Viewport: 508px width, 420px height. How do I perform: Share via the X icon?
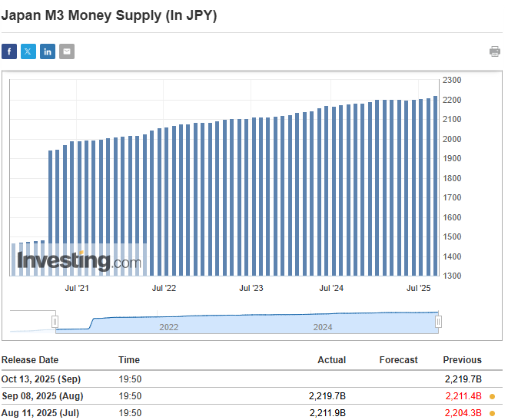pos(28,51)
